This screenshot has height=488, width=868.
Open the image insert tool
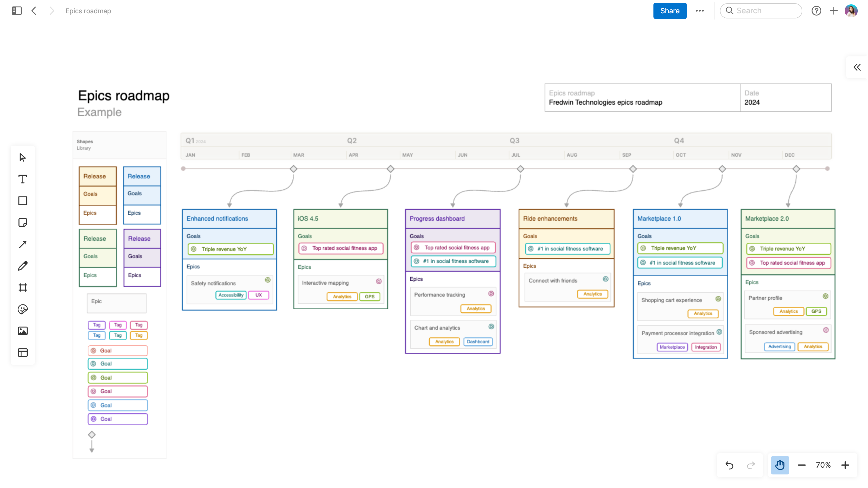(23, 330)
